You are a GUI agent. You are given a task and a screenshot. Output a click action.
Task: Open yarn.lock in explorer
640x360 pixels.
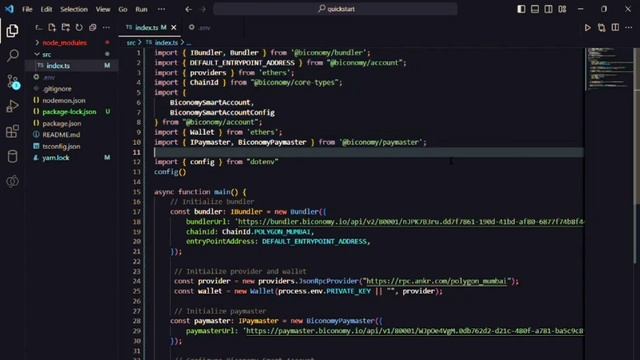click(56, 158)
